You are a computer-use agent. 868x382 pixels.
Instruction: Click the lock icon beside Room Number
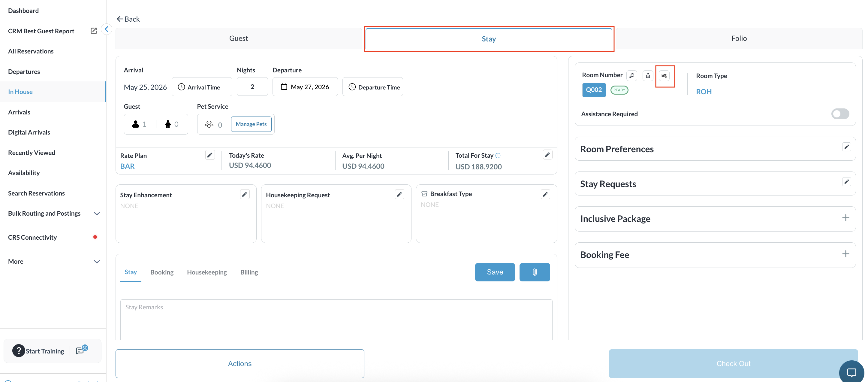coord(648,75)
